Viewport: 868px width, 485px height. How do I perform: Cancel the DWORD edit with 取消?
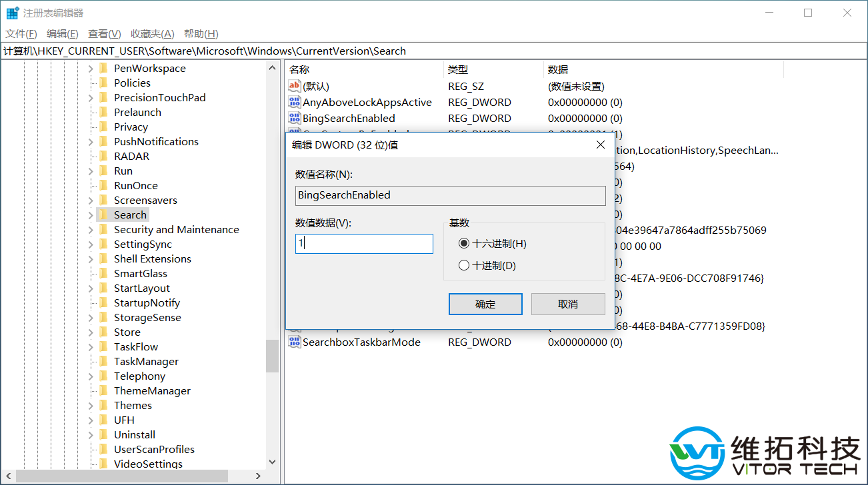pos(568,304)
